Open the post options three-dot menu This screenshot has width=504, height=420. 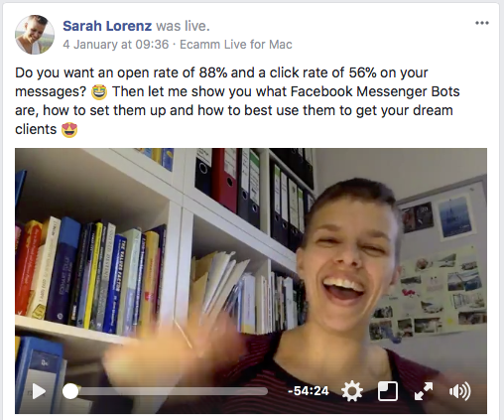click(x=482, y=23)
